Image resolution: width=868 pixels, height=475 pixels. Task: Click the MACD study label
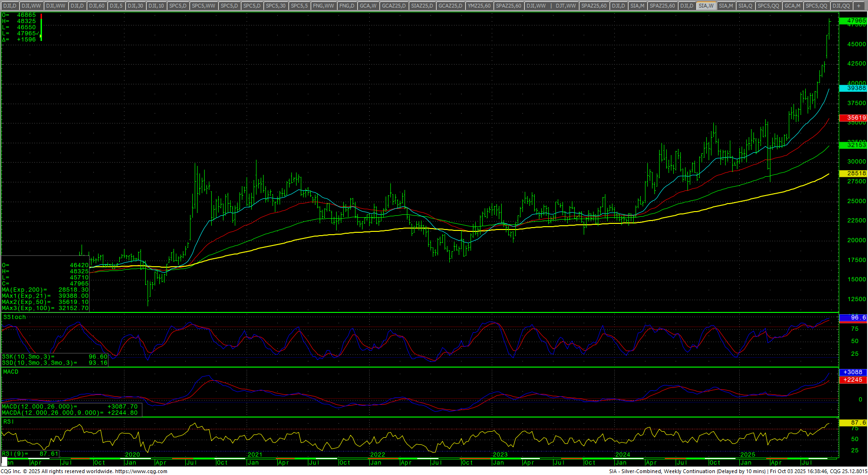coord(11,372)
